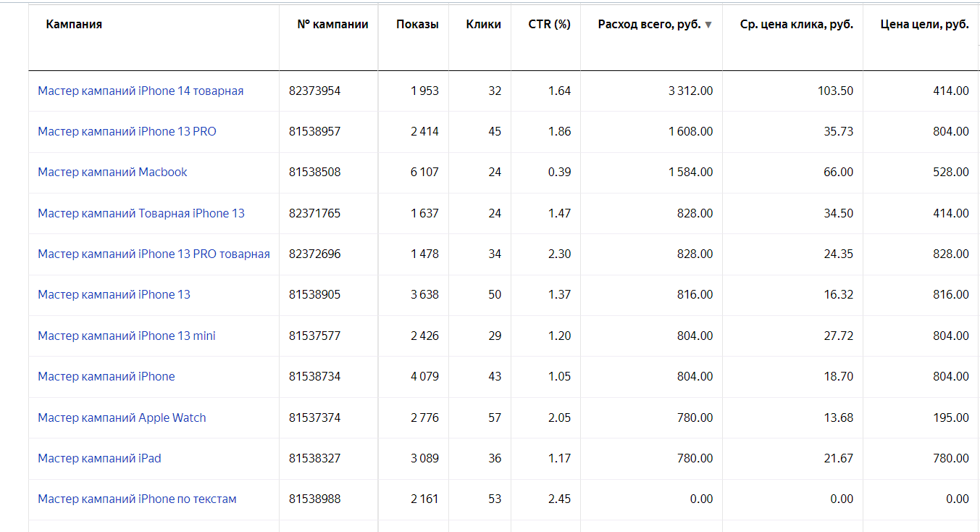
Task: Select campaign number 81537374
Action: (314, 417)
